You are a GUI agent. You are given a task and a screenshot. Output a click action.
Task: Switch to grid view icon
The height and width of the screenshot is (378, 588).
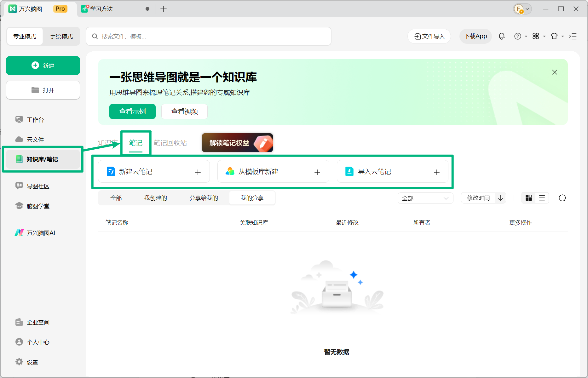[529, 198]
